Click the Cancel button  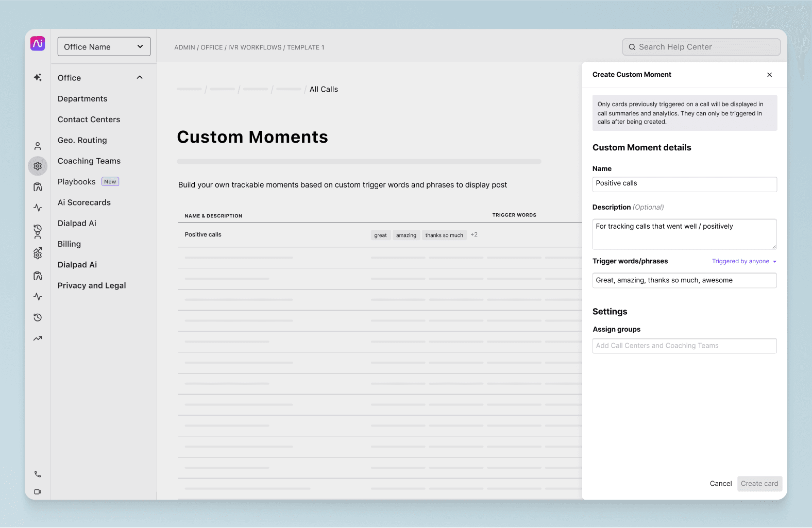pos(720,484)
